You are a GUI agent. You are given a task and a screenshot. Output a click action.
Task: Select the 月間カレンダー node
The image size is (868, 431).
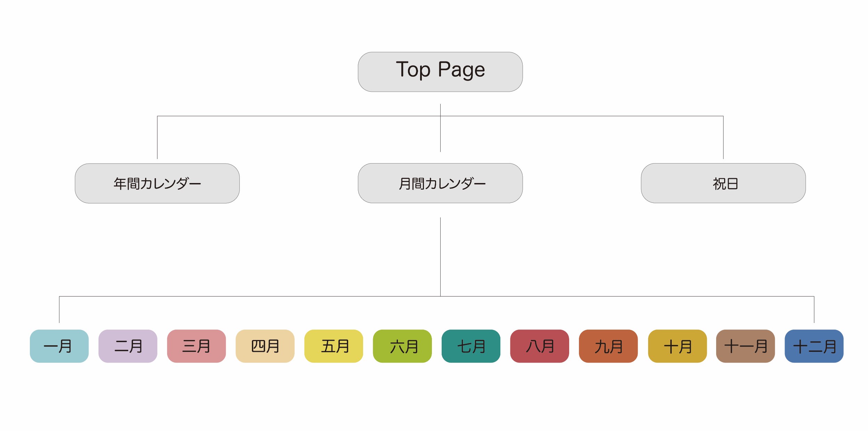[x=440, y=183]
